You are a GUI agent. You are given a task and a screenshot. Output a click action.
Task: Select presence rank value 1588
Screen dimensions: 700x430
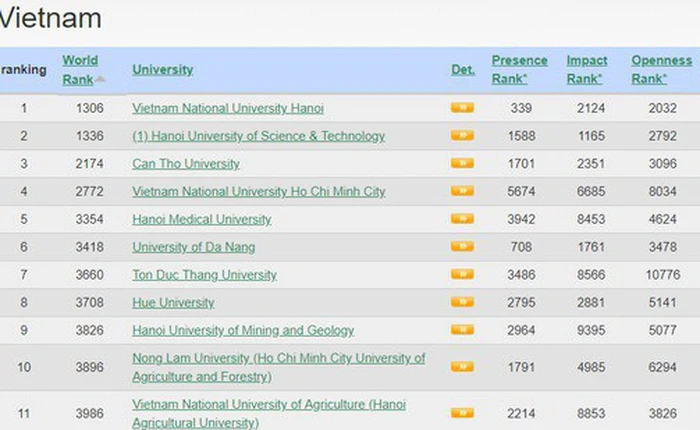pos(521,136)
